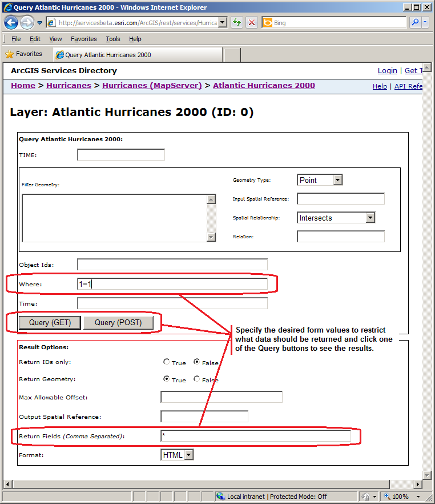
Task: Click the horizontal scroll left arrow
Action: (8, 484)
